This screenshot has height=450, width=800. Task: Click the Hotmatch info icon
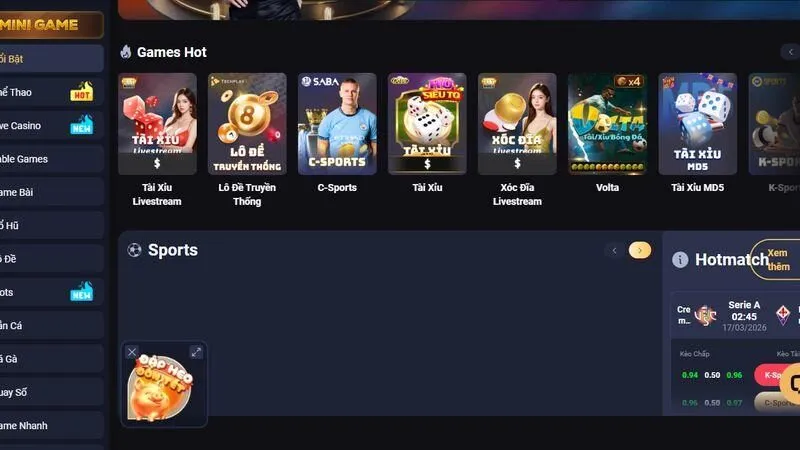(680, 260)
